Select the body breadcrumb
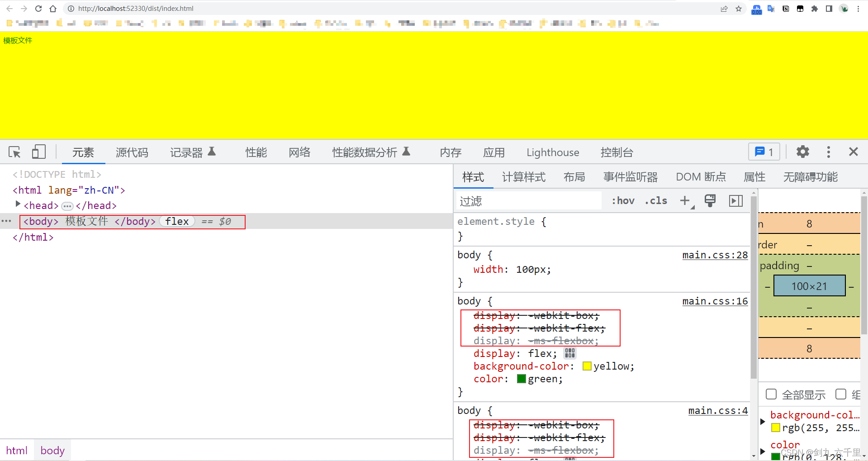The image size is (868, 461). tap(52, 451)
